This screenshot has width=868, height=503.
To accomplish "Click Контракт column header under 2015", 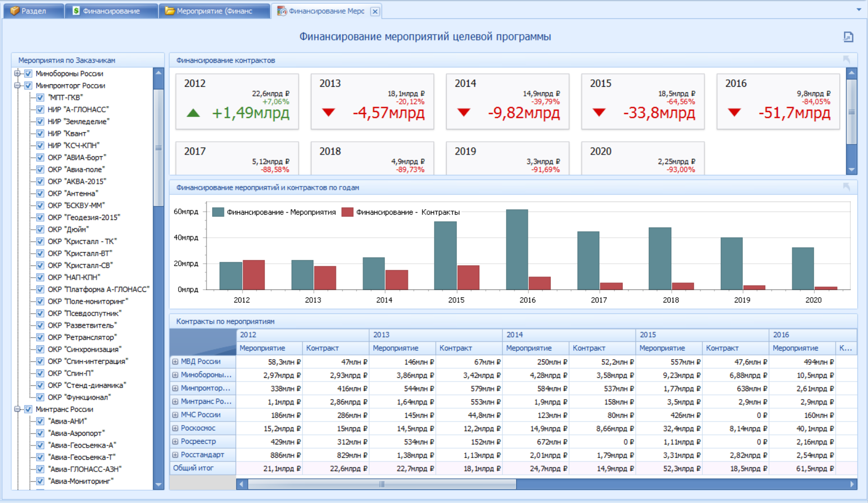I will [x=736, y=348].
